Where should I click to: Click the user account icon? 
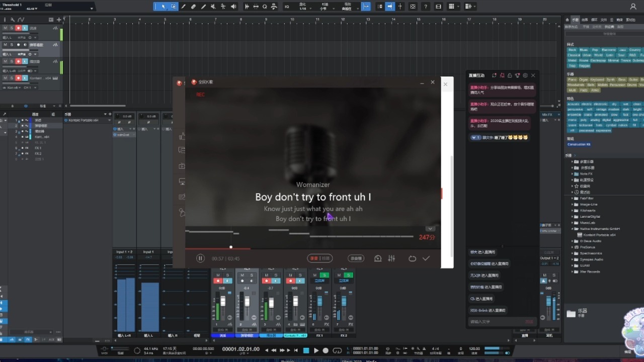click(633, 7)
